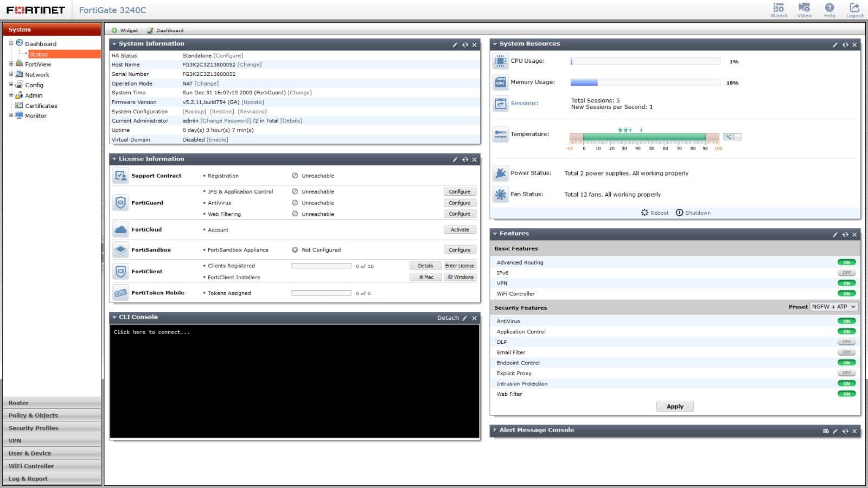Open the Help icon

pos(829,8)
